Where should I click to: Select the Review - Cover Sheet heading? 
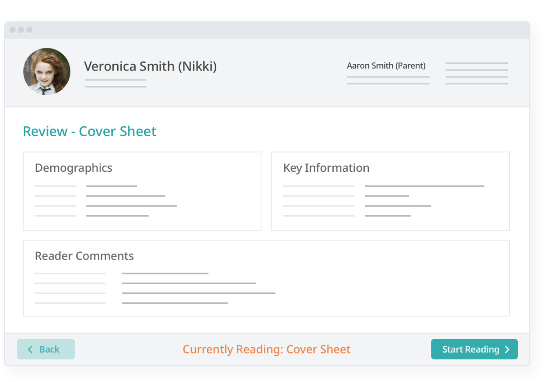[x=89, y=131]
